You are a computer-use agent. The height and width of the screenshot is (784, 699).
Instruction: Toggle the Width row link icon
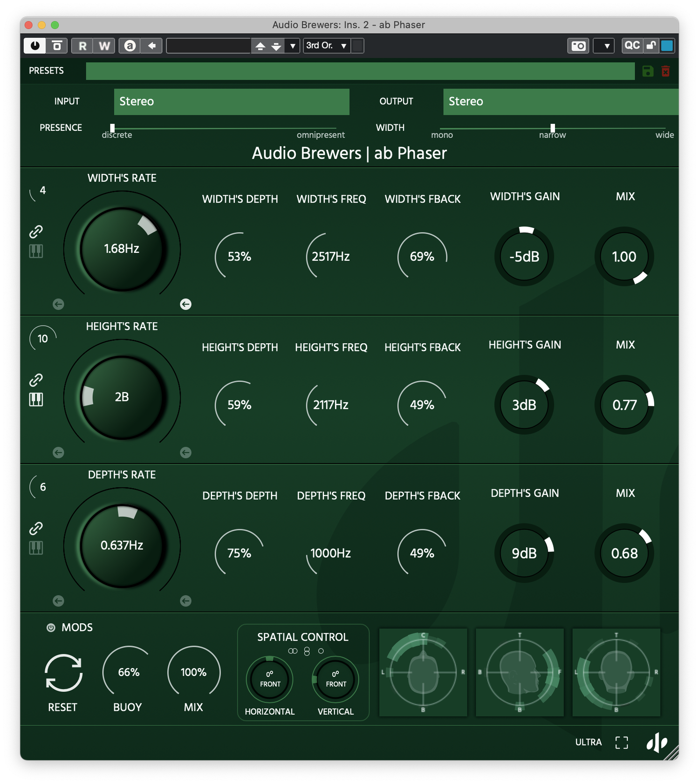[36, 232]
